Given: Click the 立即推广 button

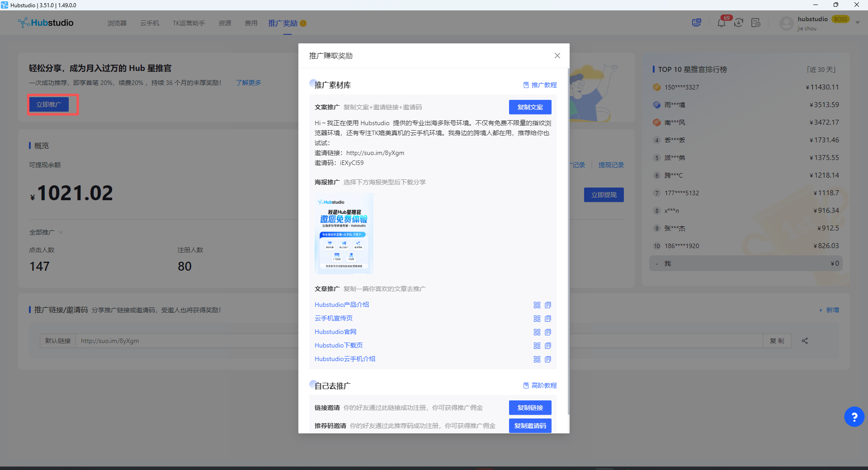Looking at the screenshot, I should [49, 104].
